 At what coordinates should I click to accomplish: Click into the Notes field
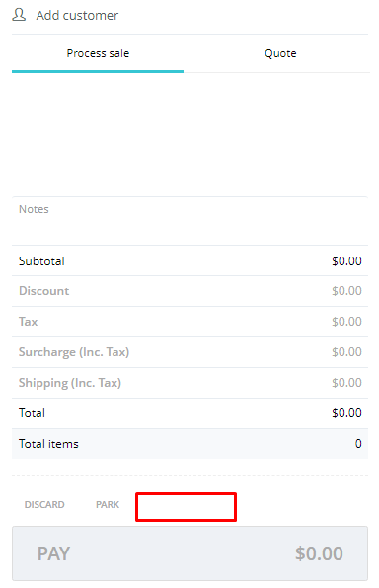(x=189, y=221)
